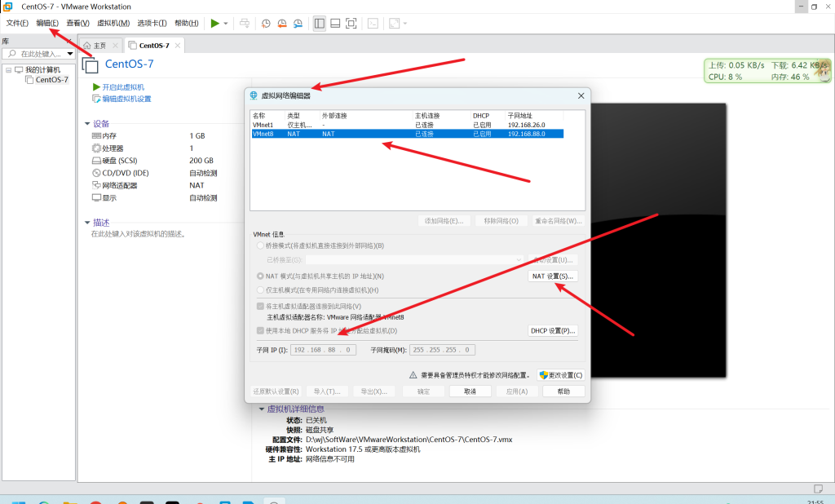Take a snapshot using the clock-plus icon
The width and height of the screenshot is (835, 504).
tap(266, 24)
